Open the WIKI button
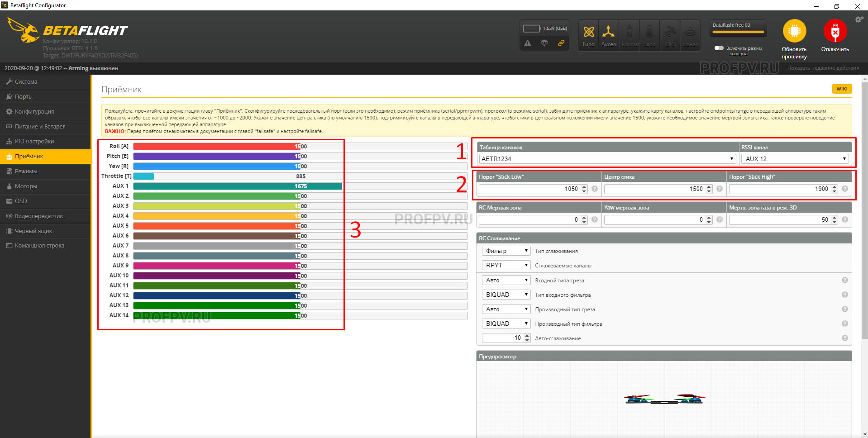Image resolution: width=868 pixels, height=438 pixels. pyautogui.click(x=842, y=89)
